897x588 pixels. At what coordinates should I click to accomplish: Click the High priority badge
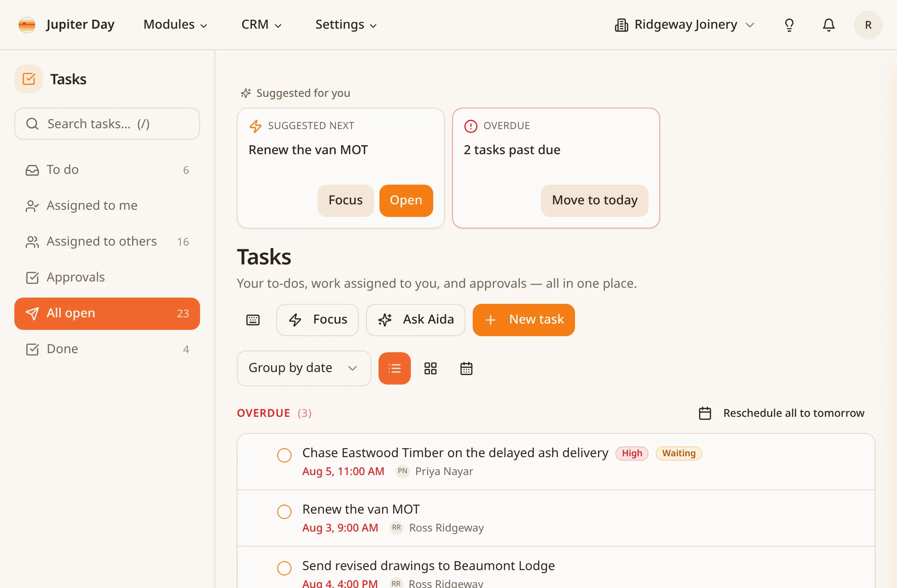(632, 454)
